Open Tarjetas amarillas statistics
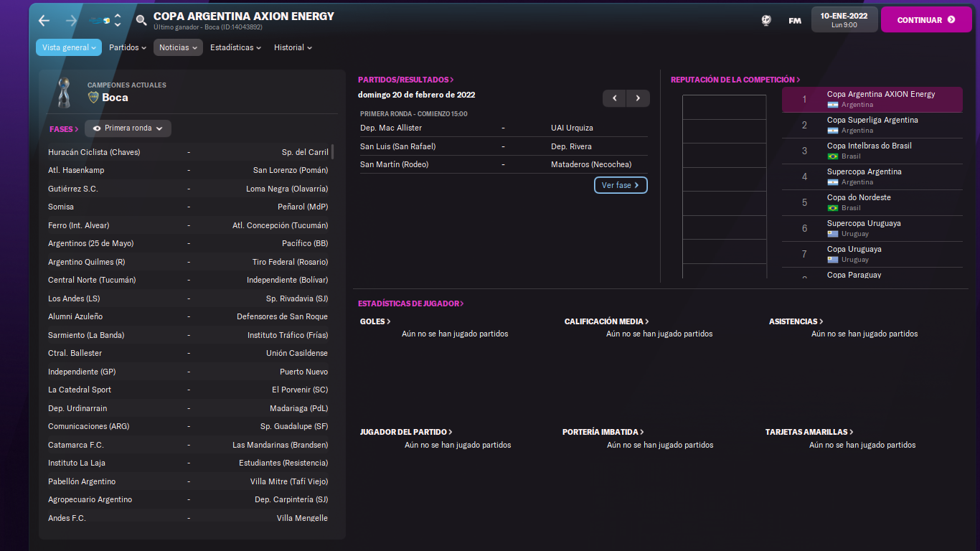The width and height of the screenshot is (980, 551). (809, 432)
